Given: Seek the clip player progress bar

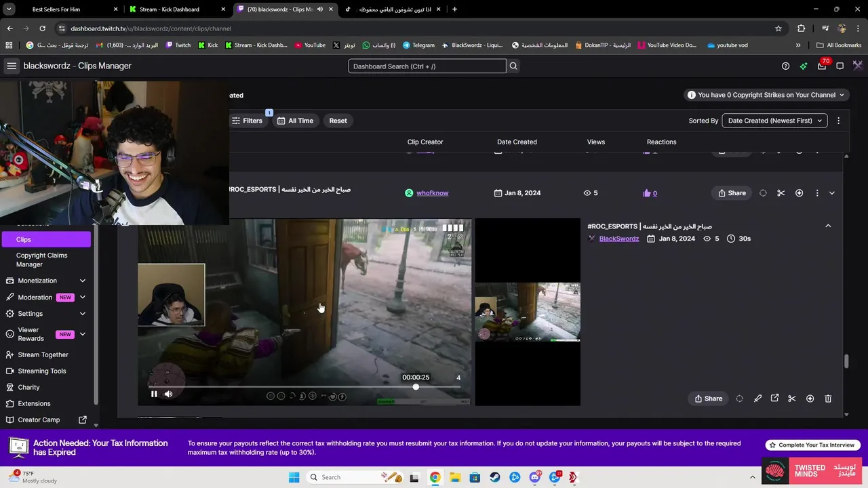Looking at the screenshot, I should coord(304,387).
